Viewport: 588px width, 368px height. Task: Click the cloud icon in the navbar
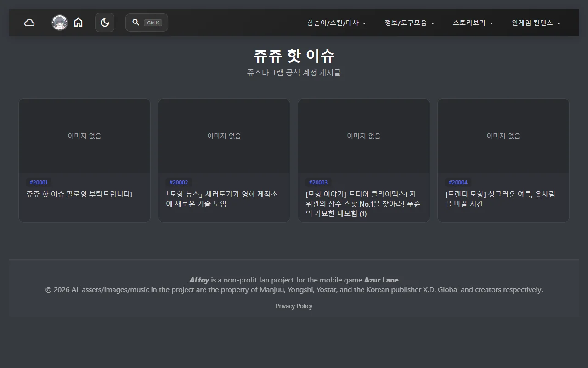[29, 23]
